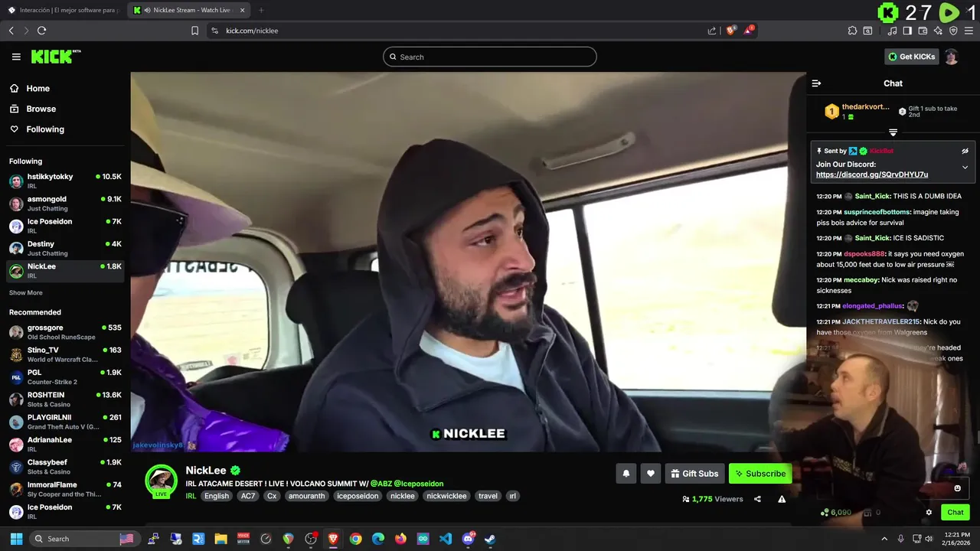Click the notification bell icon
980x551 pixels.
(626, 474)
